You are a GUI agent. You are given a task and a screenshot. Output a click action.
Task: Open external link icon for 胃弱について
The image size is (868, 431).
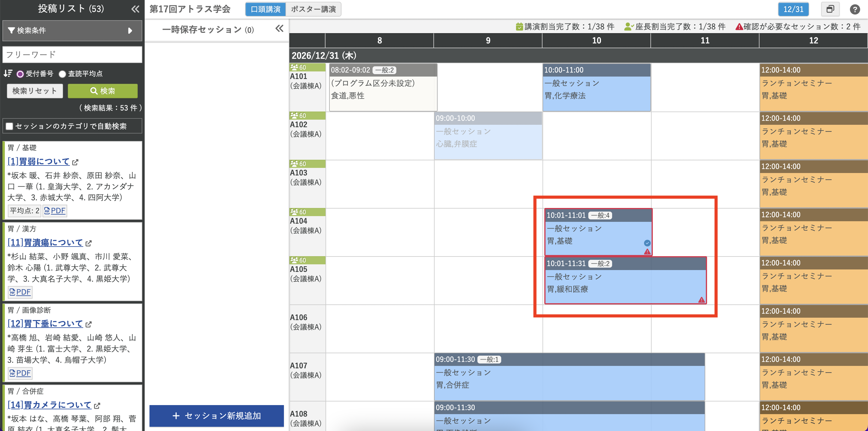point(75,162)
